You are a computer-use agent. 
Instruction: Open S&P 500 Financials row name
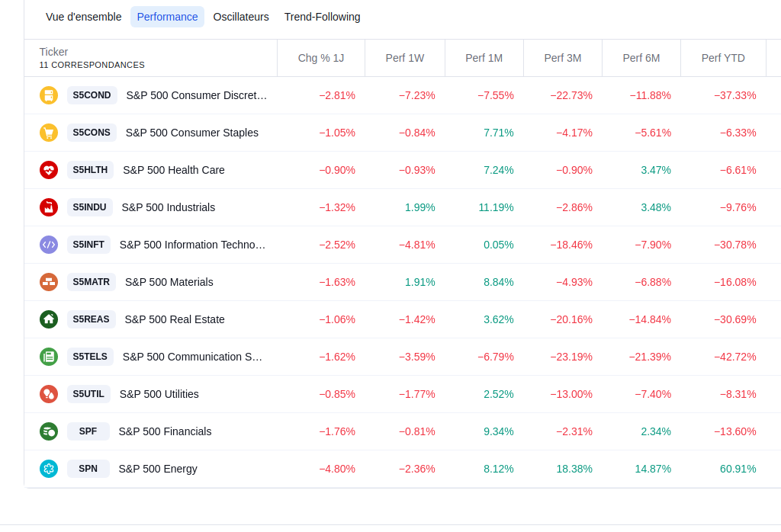[x=165, y=431]
